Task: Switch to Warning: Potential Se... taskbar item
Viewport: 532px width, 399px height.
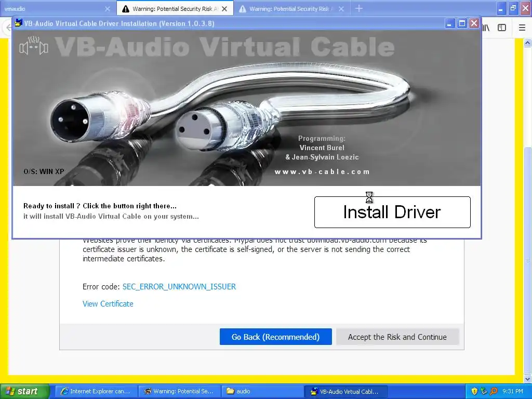Action: pos(179,391)
